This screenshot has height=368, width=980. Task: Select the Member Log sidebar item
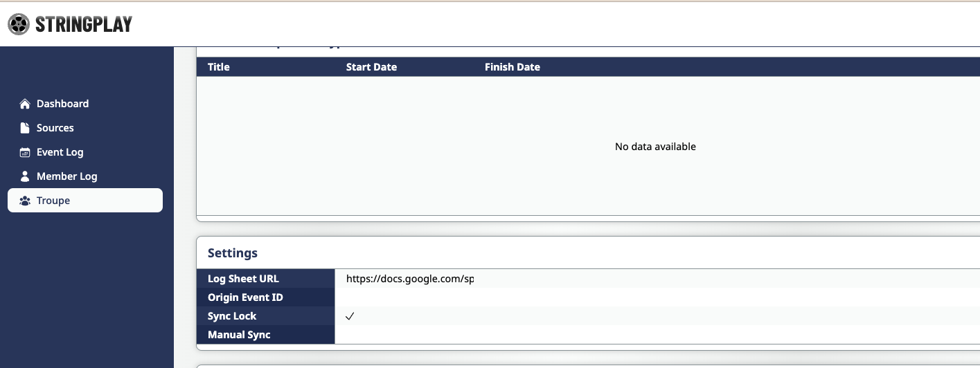tap(66, 176)
